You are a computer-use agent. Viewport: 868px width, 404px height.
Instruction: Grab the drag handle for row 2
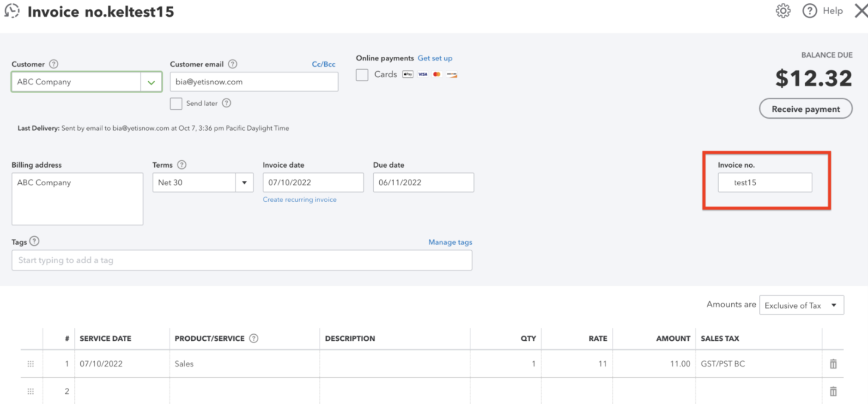pos(30,392)
